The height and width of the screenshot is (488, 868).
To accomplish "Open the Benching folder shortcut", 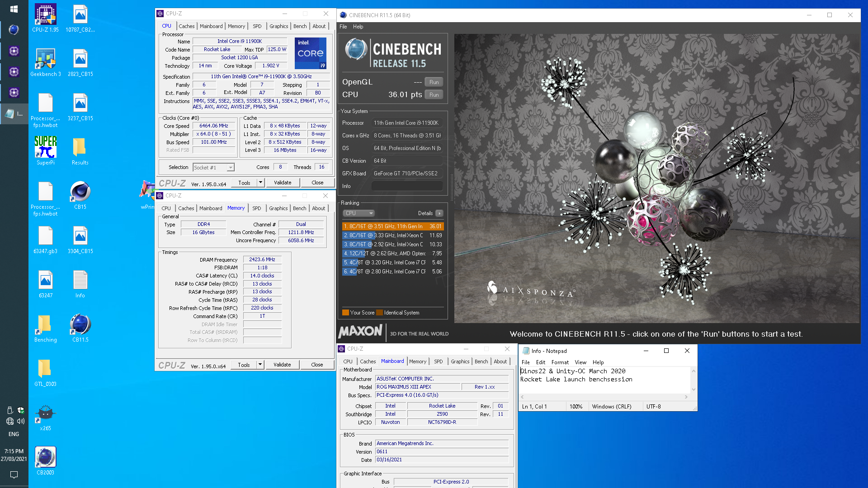I will [45, 328].
